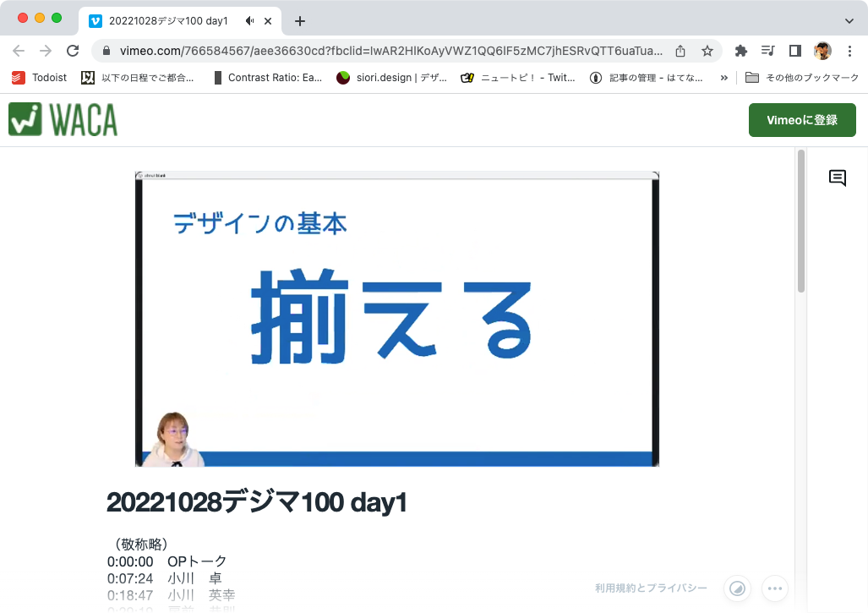This screenshot has width=868, height=613.
Task: Open Chrome three-dot menu
Action: click(849, 51)
